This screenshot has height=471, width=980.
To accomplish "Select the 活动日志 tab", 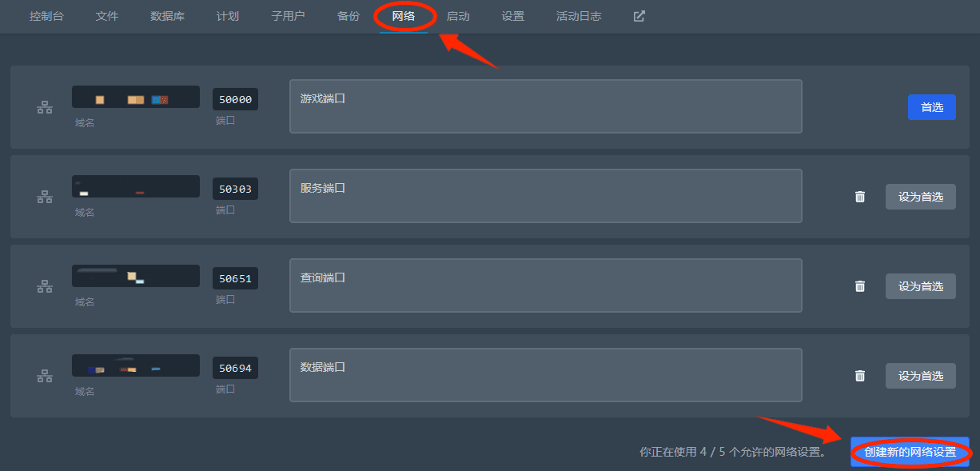I will pyautogui.click(x=579, y=16).
